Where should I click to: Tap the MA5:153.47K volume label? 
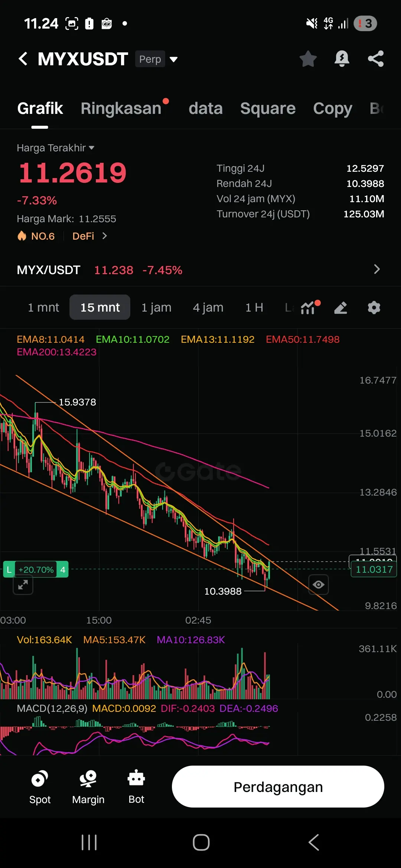(114, 640)
